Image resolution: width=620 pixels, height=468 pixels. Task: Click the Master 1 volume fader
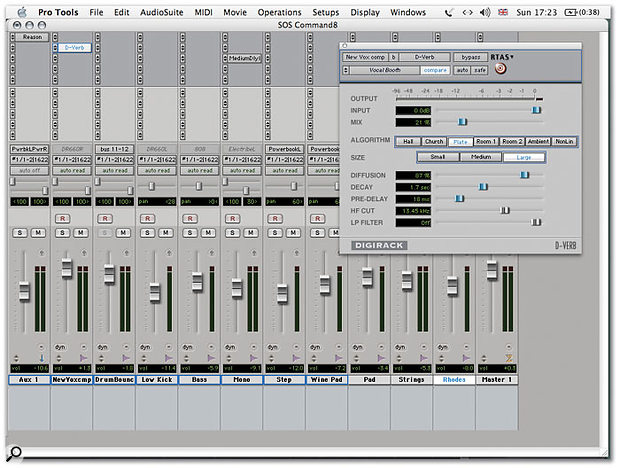491,270
